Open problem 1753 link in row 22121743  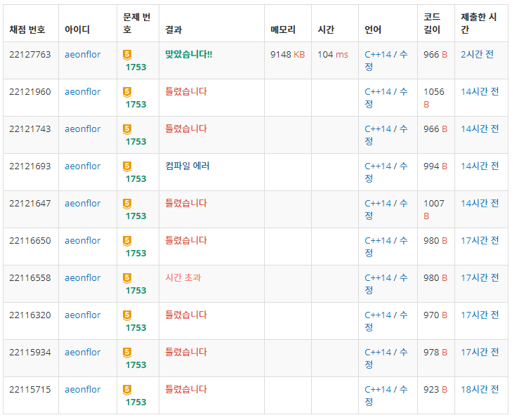pos(136,142)
